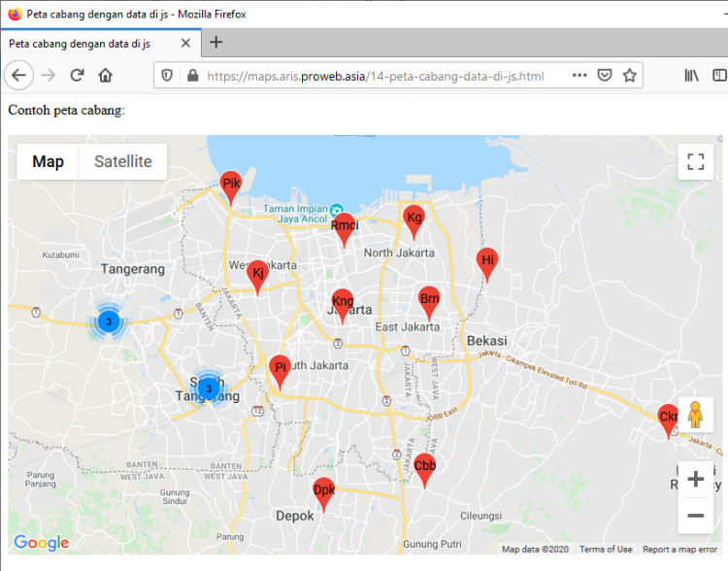Click the Hi map marker

[487, 264]
